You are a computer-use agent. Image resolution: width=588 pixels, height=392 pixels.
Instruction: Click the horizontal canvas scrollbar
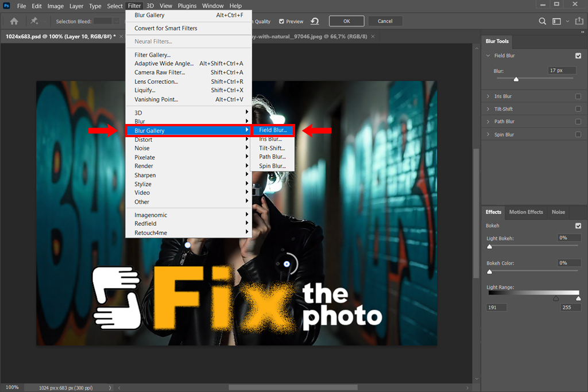(x=293, y=387)
